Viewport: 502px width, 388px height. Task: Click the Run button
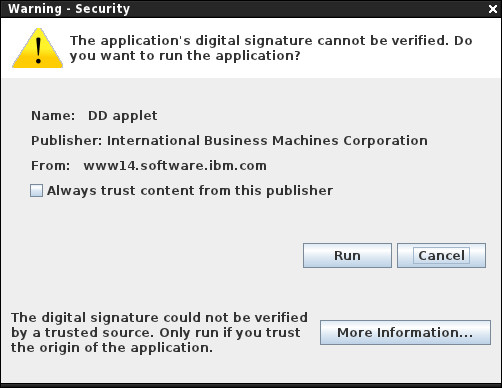(347, 255)
